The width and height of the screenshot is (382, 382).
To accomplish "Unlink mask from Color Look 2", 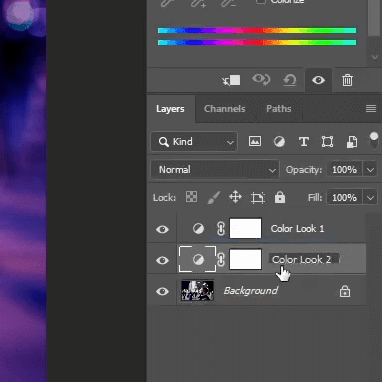I will click(221, 260).
